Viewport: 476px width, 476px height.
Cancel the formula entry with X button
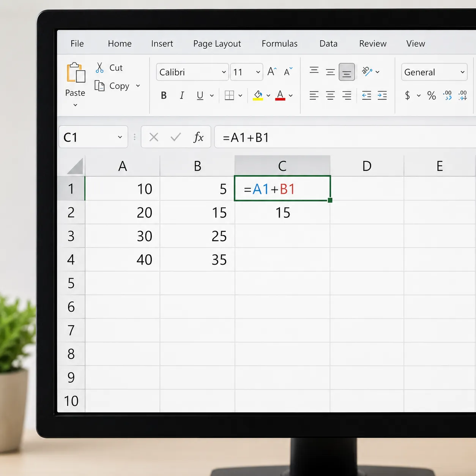coord(154,137)
